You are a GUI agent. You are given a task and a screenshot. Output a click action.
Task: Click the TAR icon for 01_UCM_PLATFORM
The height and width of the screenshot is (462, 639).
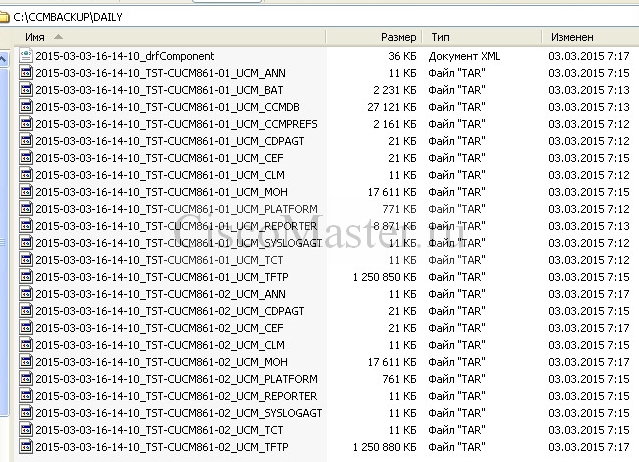click(x=26, y=209)
